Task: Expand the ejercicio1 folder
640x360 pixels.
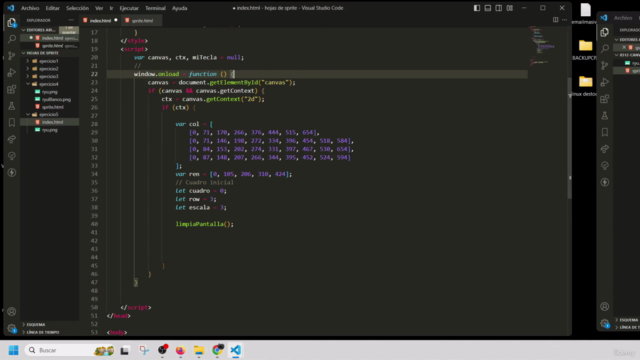Action: (x=49, y=61)
